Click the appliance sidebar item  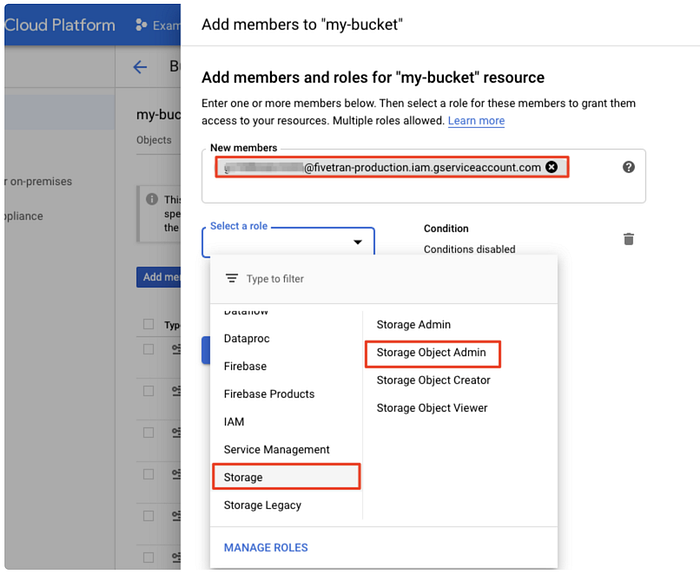24,216
